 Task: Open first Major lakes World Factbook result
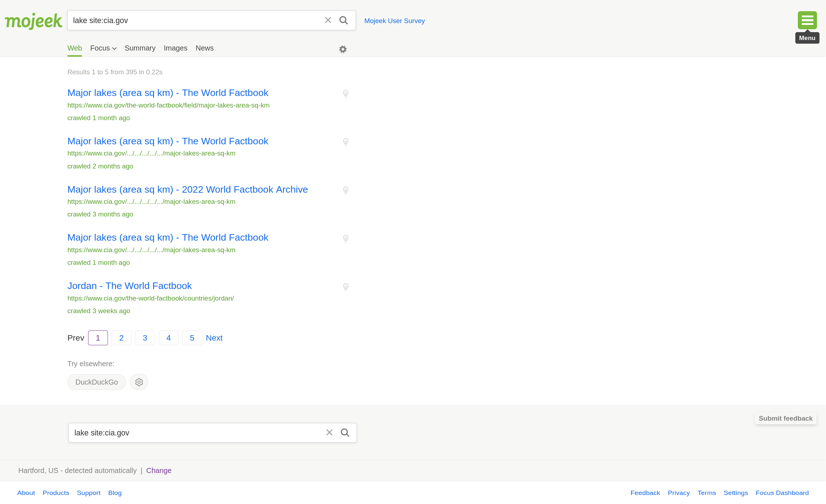pyautogui.click(x=168, y=93)
